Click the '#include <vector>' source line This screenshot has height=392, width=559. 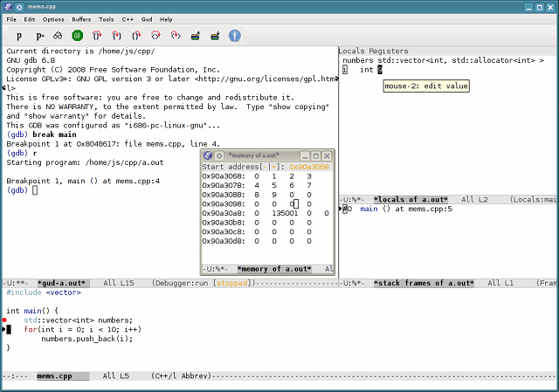click(x=44, y=292)
